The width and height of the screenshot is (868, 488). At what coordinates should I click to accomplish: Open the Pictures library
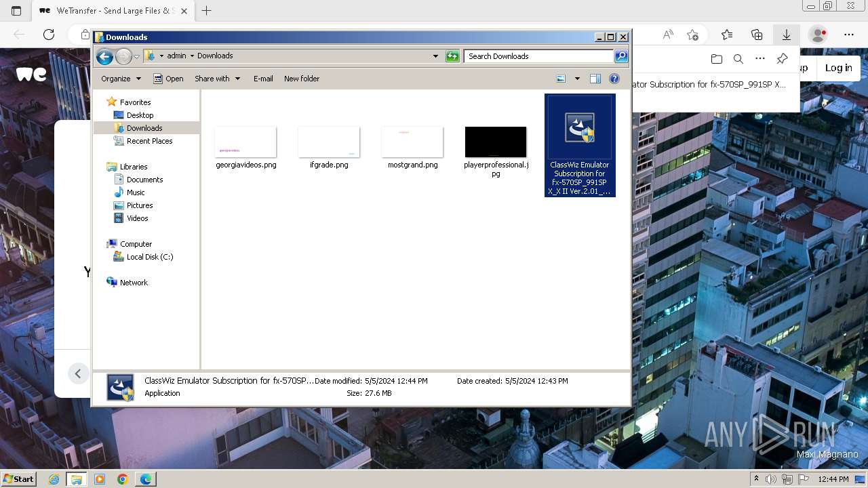click(x=140, y=205)
